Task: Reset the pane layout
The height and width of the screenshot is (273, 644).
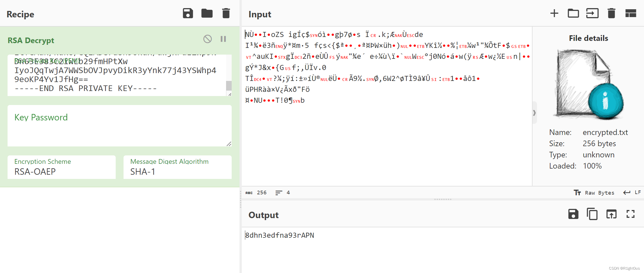Action: pos(631,13)
